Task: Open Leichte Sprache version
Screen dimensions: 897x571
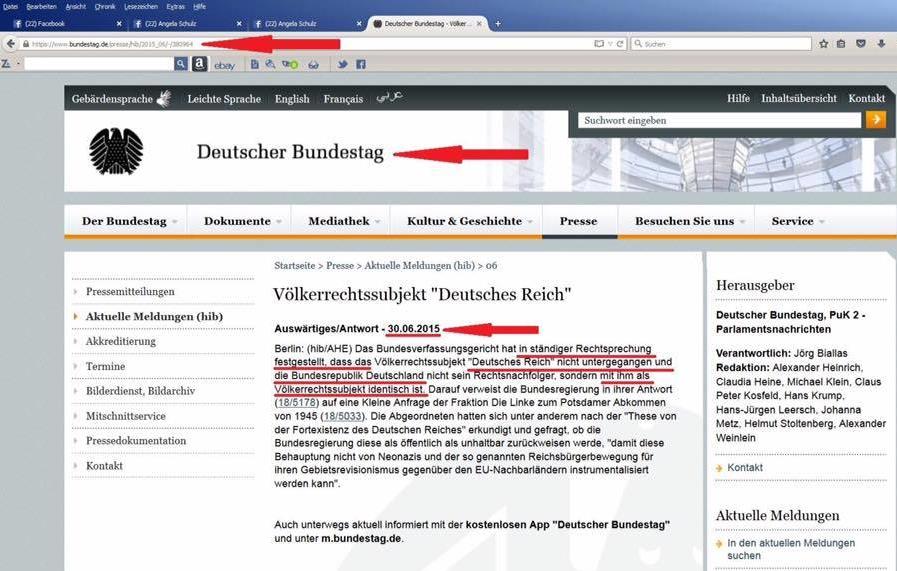Action: pyautogui.click(x=224, y=98)
